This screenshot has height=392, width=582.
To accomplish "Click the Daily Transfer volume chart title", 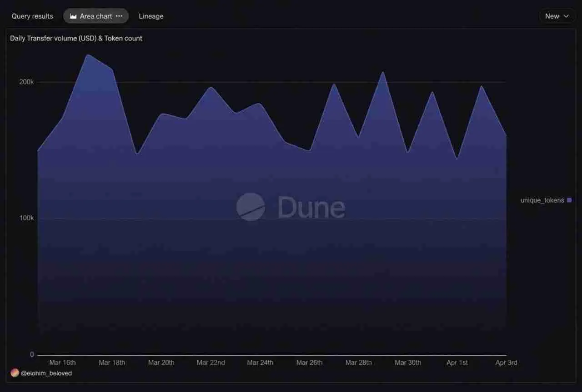I will coord(76,38).
